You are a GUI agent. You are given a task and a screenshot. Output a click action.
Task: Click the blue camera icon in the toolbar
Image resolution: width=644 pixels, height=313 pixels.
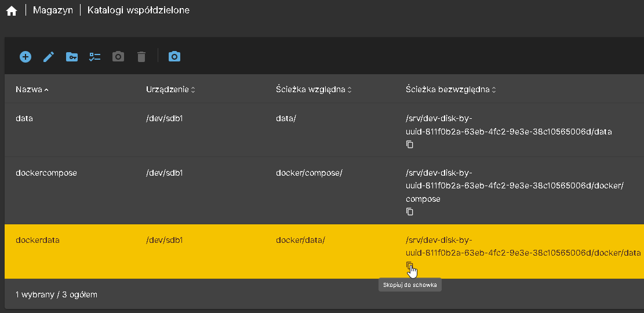[x=174, y=56]
